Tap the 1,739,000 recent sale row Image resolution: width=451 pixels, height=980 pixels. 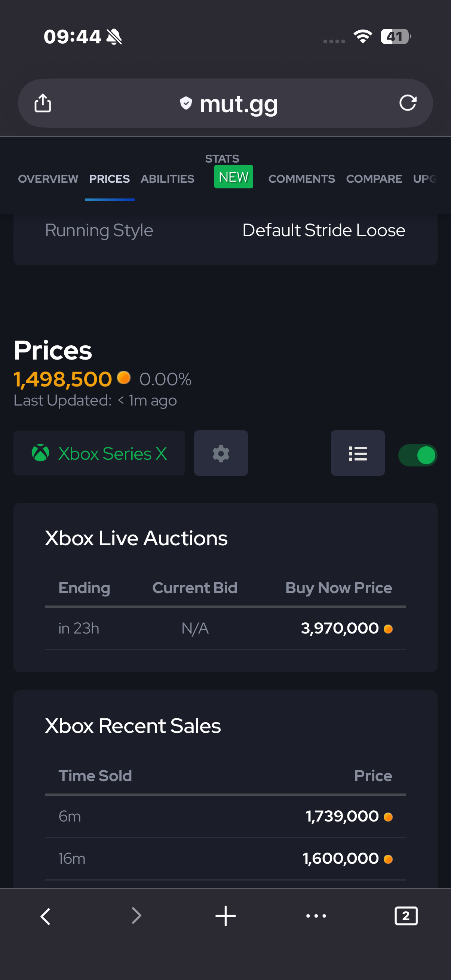(225, 816)
